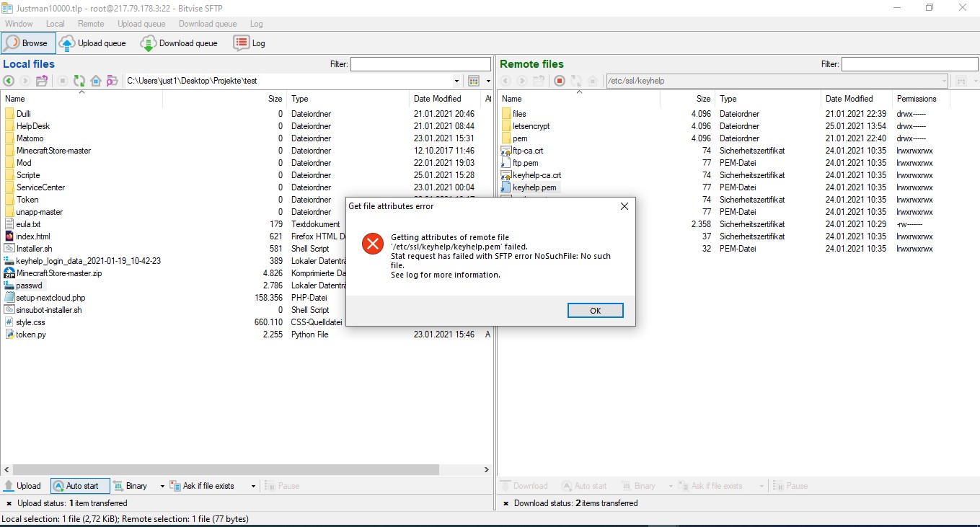980x527 pixels.
Task: Open the Local menu
Action: click(56, 24)
